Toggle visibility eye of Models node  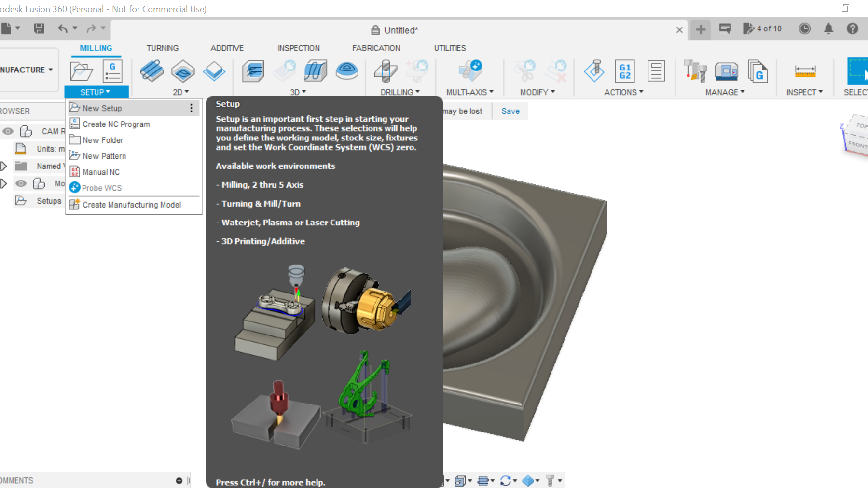21,183
